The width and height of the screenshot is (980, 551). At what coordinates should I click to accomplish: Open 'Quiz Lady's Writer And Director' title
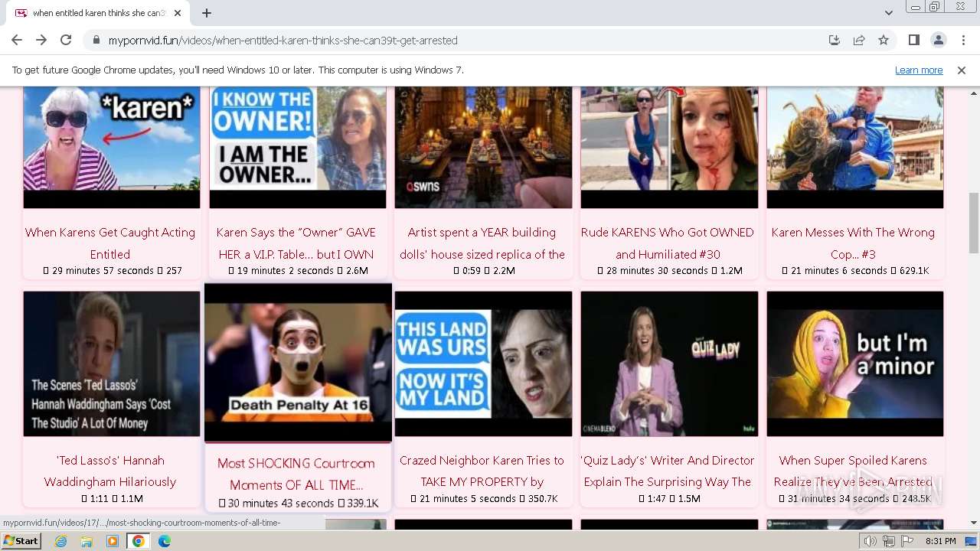[668, 471]
